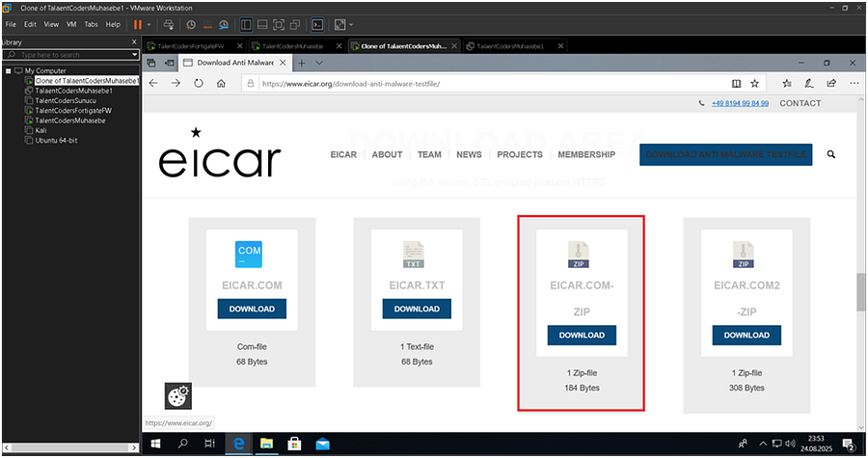Click the eicar phone number link
This screenshot has height=458, width=868.
pyautogui.click(x=740, y=103)
